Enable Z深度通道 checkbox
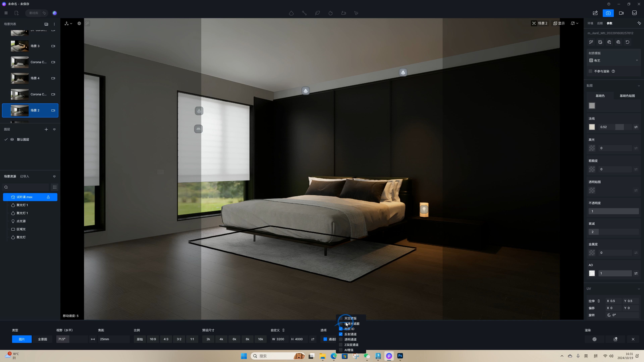The image size is (644, 362). (x=341, y=345)
